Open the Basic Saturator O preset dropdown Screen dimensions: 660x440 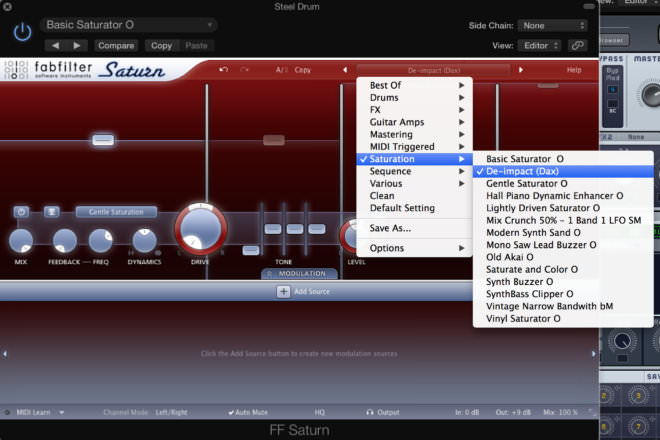point(128,25)
